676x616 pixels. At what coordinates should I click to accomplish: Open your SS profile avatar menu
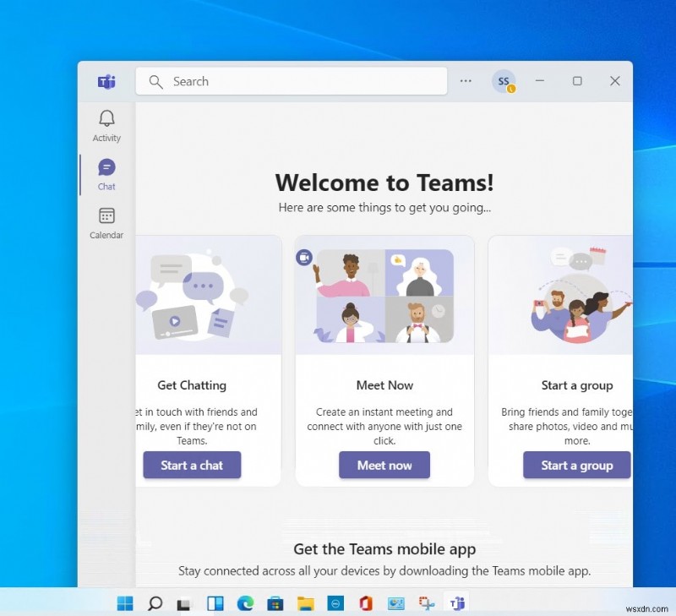[503, 81]
